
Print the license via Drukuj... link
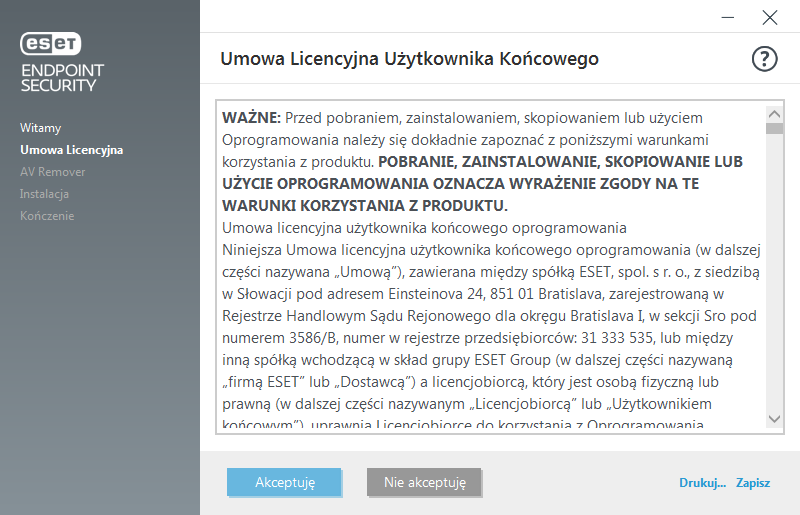[702, 483]
